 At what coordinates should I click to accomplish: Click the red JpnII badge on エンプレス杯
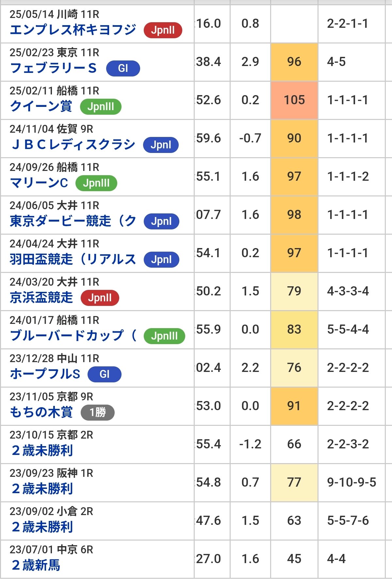tap(163, 30)
